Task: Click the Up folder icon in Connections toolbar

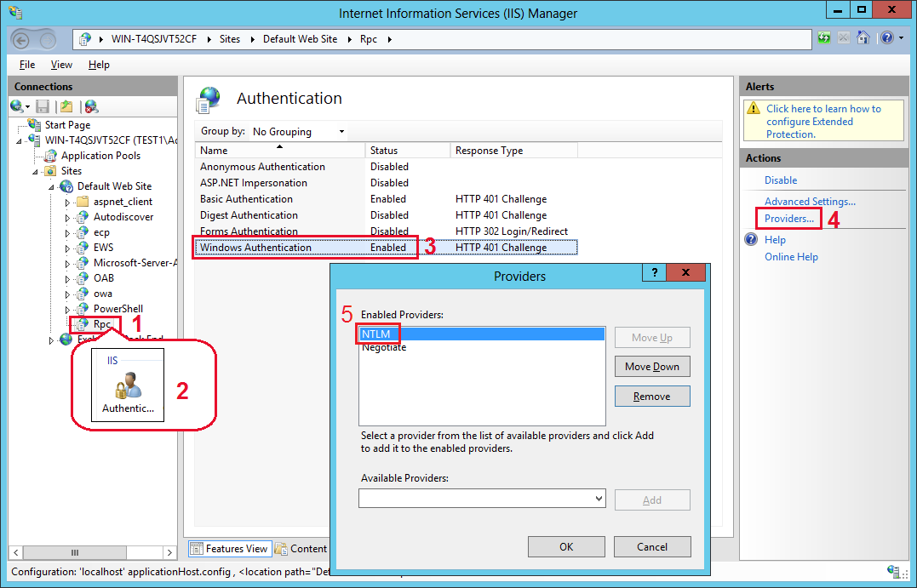Action: point(66,106)
